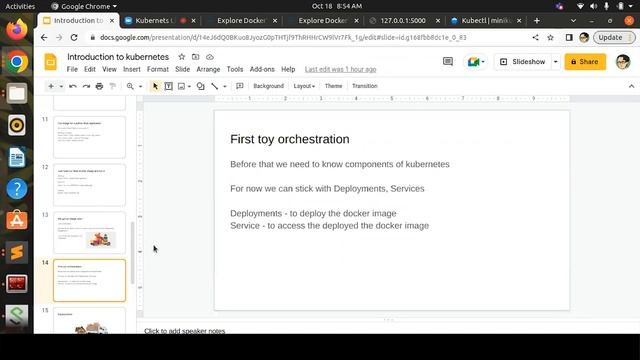Share this page from address bar
This screenshot has height=360, width=640.
click(x=535, y=38)
